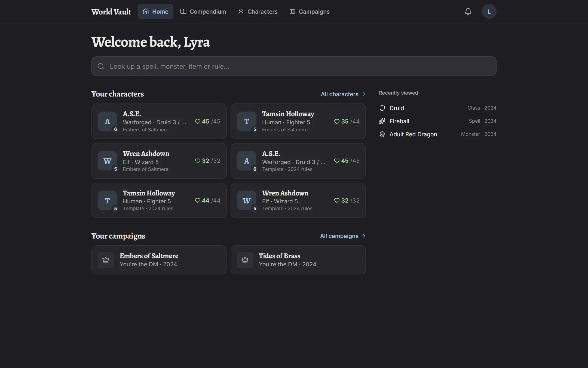Open Adult Red Dragon entry

coord(438,134)
